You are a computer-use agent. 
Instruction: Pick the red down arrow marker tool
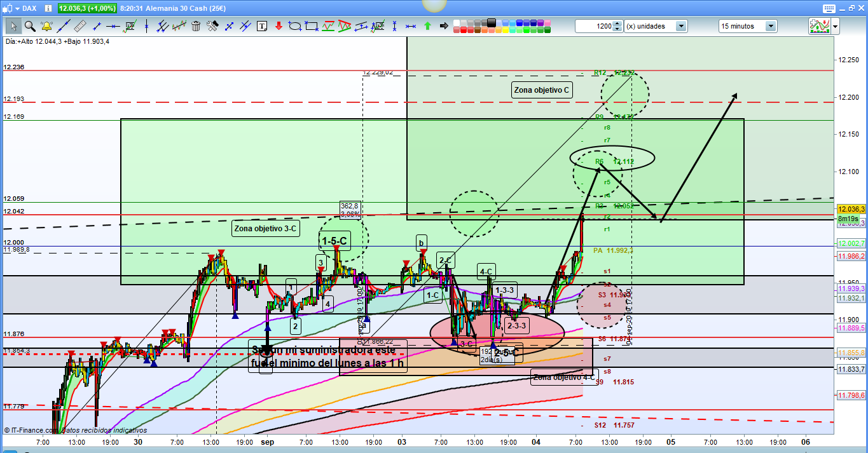tap(279, 26)
